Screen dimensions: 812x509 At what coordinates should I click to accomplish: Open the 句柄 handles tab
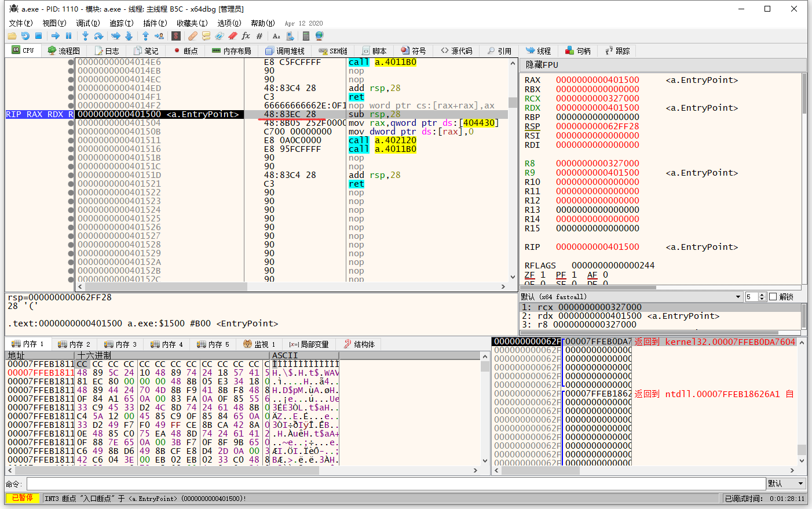(578, 51)
